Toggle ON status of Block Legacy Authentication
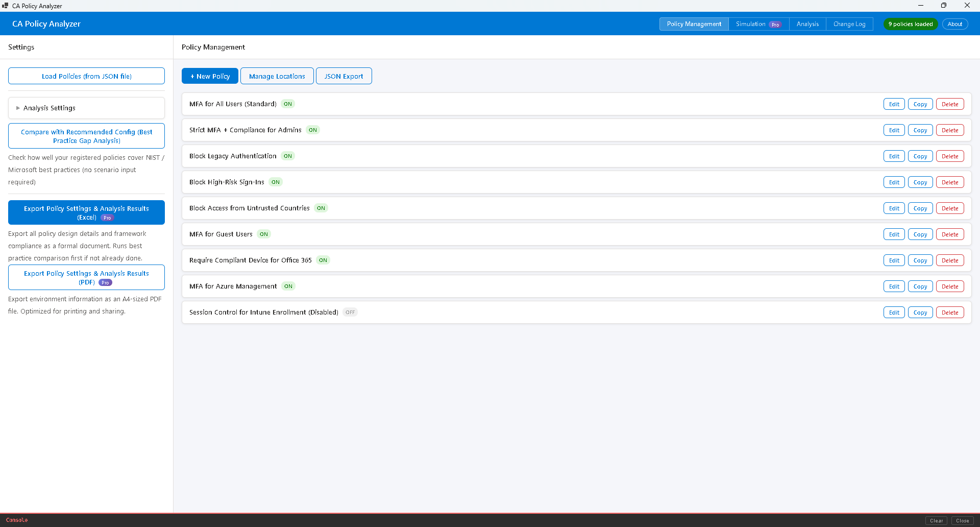 pyautogui.click(x=288, y=156)
